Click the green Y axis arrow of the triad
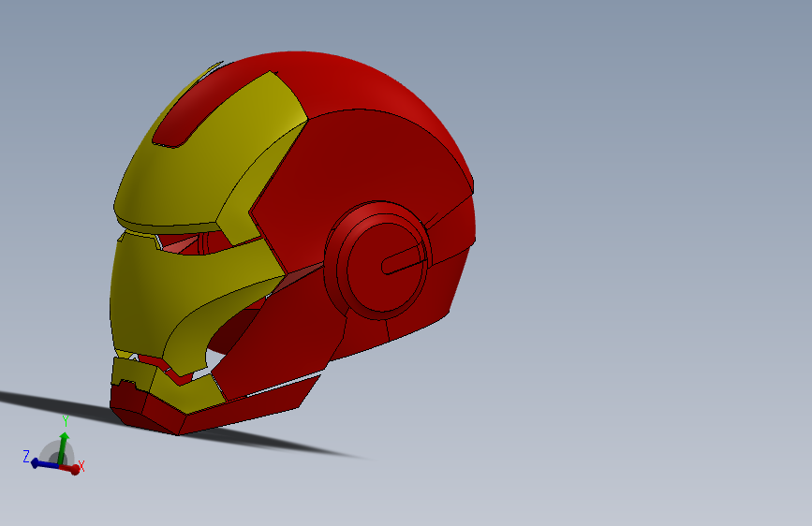The image size is (812, 526). 63,447
